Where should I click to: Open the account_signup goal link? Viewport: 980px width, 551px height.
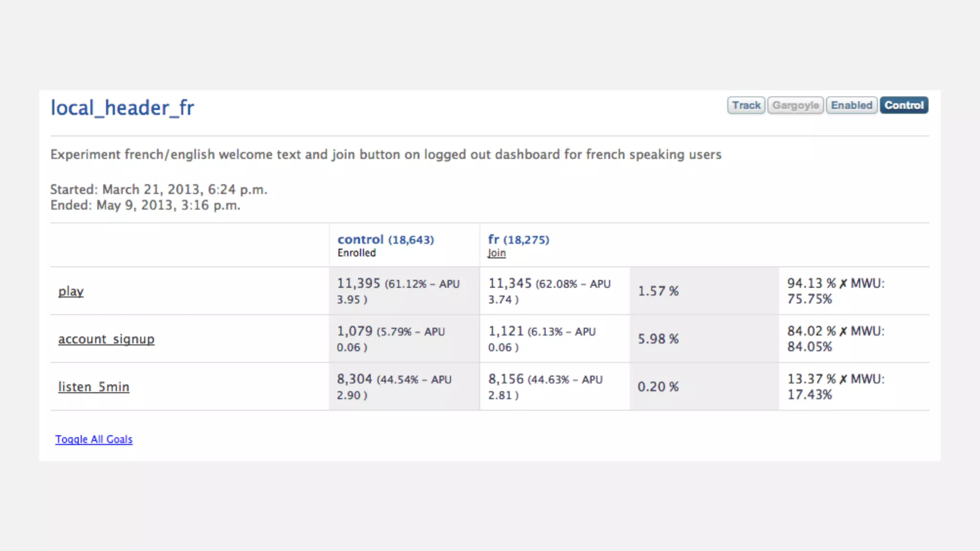click(106, 339)
